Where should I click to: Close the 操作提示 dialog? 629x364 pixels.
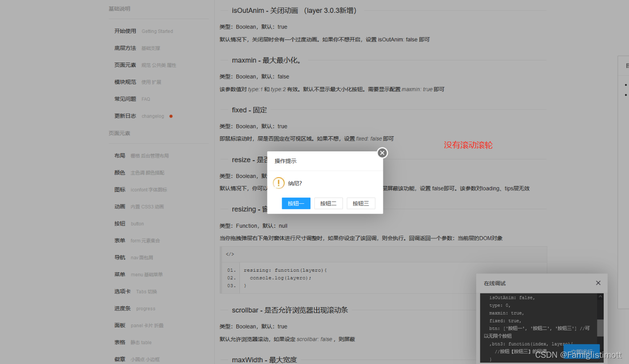(382, 152)
